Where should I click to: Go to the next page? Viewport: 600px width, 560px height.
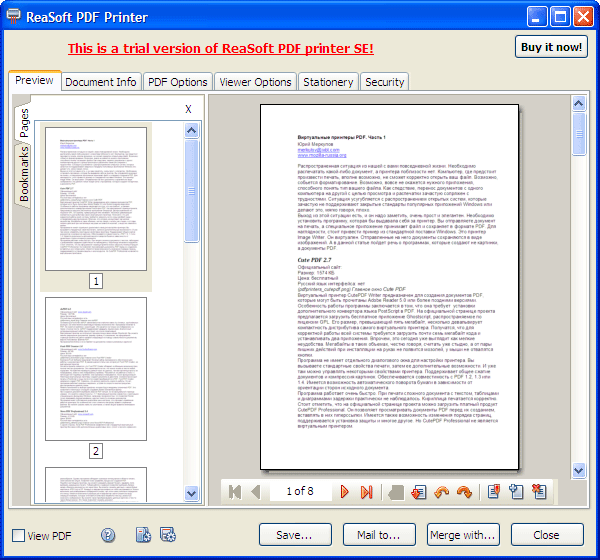pos(344,492)
